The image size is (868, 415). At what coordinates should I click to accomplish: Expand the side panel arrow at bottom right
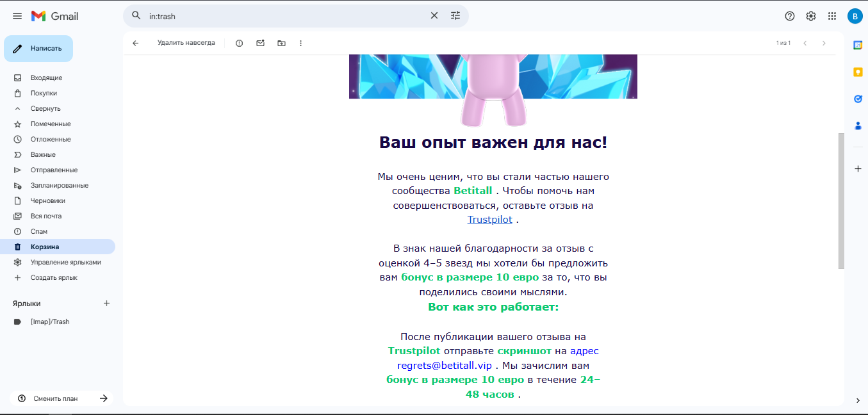coord(858,400)
